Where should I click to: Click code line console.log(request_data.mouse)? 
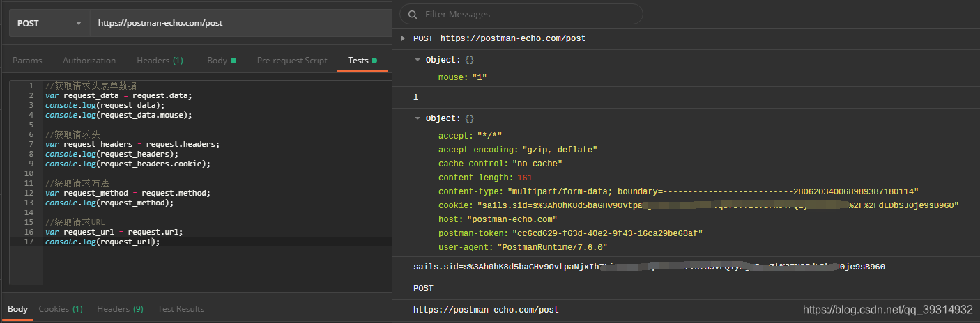pos(118,115)
